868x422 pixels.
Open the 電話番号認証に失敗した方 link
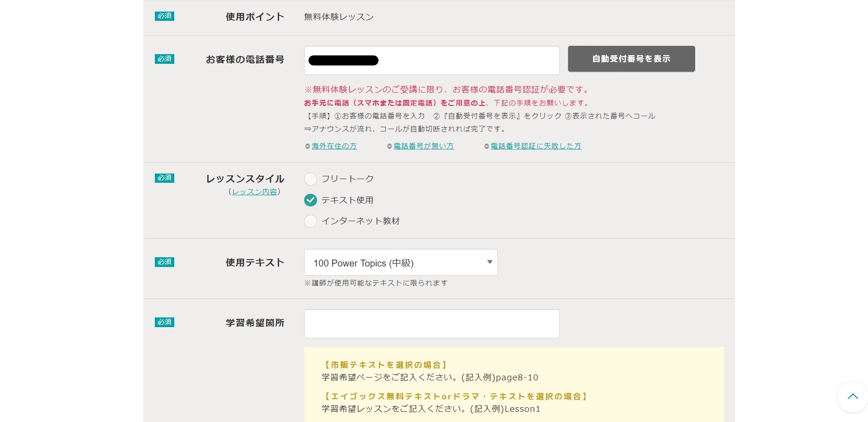coord(536,146)
